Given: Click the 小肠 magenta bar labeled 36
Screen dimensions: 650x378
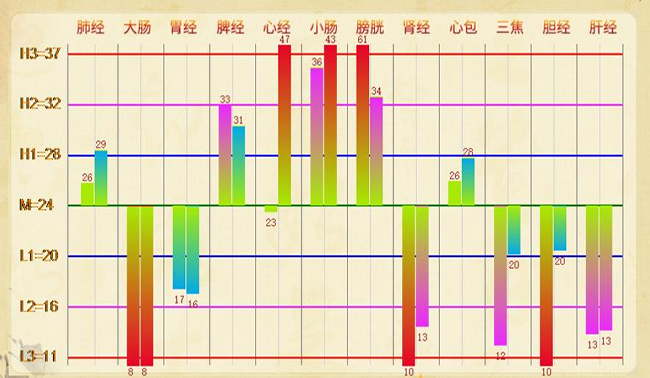Looking at the screenshot, I should [317, 136].
